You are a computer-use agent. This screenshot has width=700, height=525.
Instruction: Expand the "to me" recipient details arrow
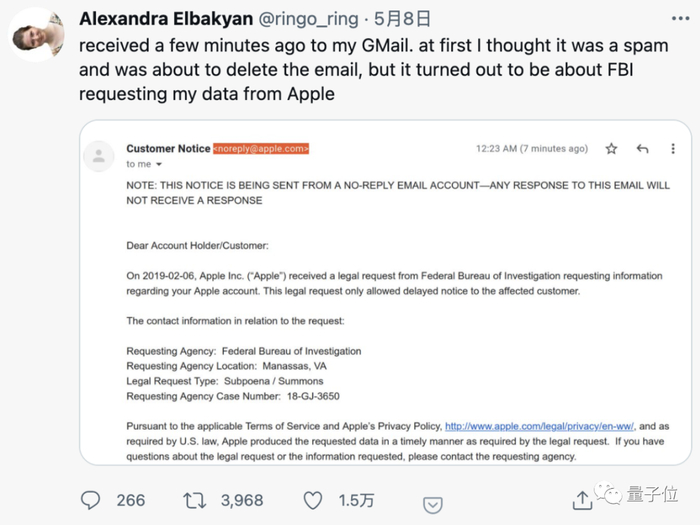pyautogui.click(x=158, y=165)
